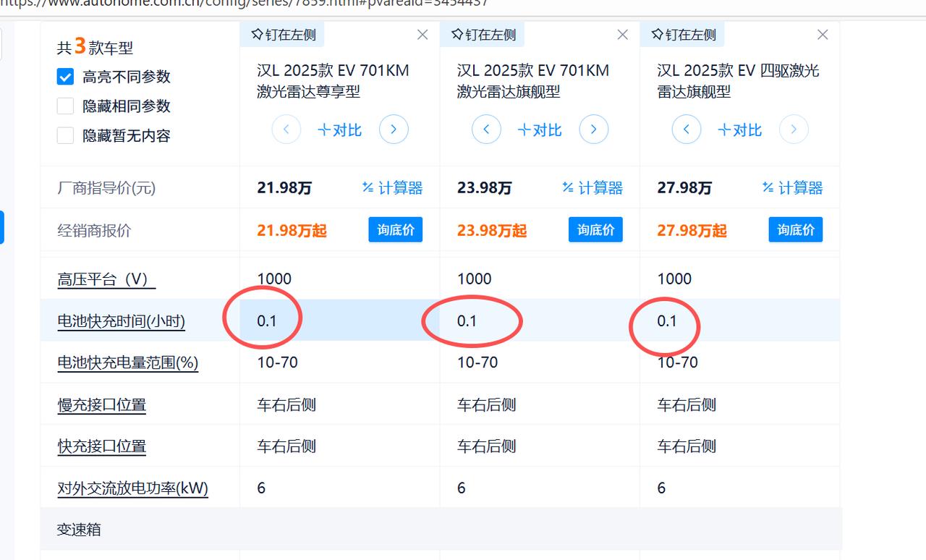Click the 变速箱 section header
926x560 pixels.
coord(441,529)
